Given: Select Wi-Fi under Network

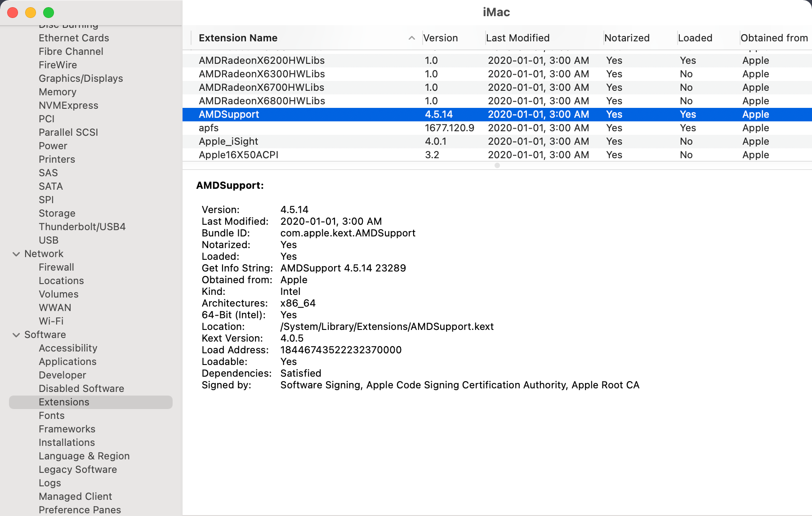Looking at the screenshot, I should (51, 321).
